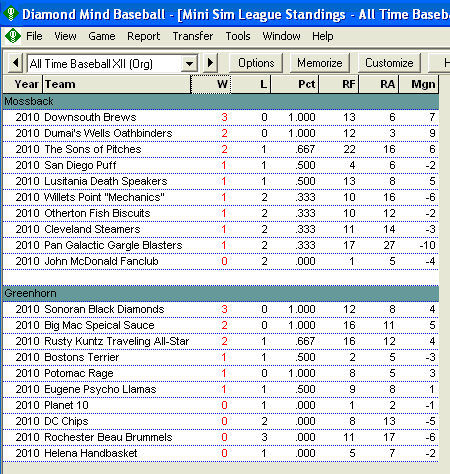The image size is (450, 474).
Task: Sort by the W column header
Action: click(211, 84)
